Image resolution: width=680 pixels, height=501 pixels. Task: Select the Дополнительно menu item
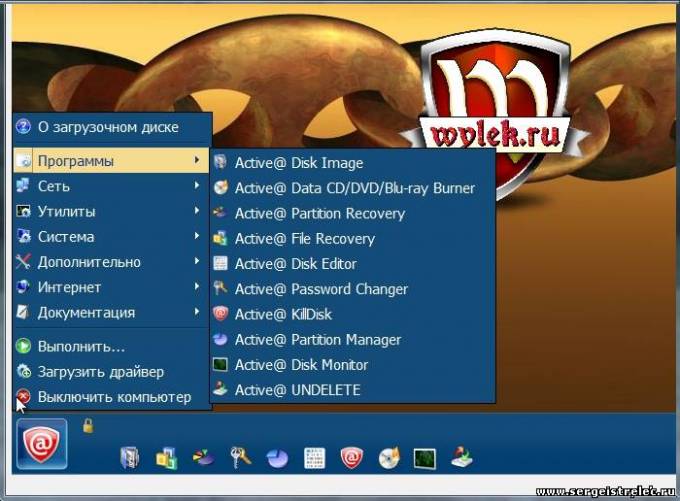coord(112,262)
